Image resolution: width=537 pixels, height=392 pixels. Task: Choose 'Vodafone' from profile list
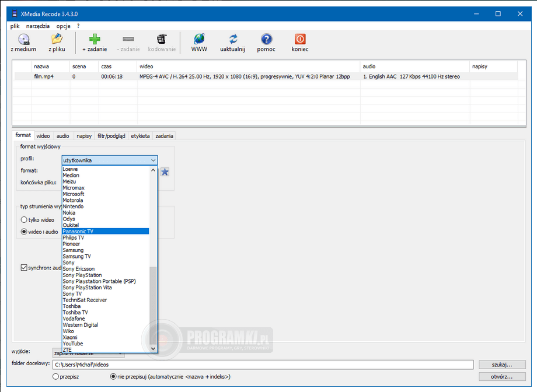[x=106, y=318]
